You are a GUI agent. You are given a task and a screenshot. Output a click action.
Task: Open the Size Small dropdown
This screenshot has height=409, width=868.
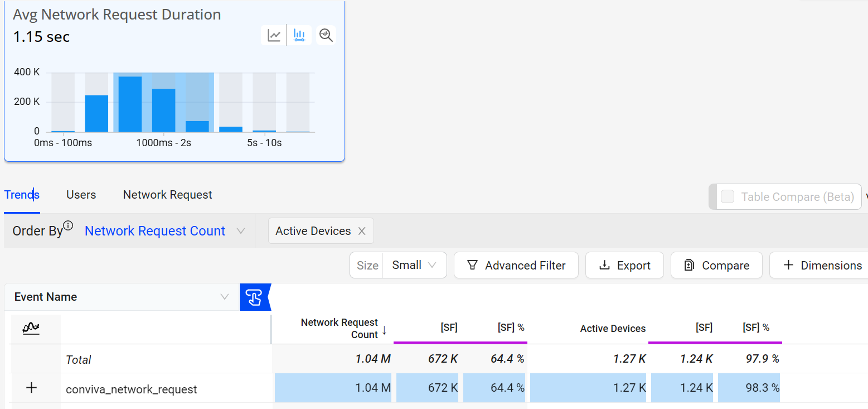tap(414, 265)
